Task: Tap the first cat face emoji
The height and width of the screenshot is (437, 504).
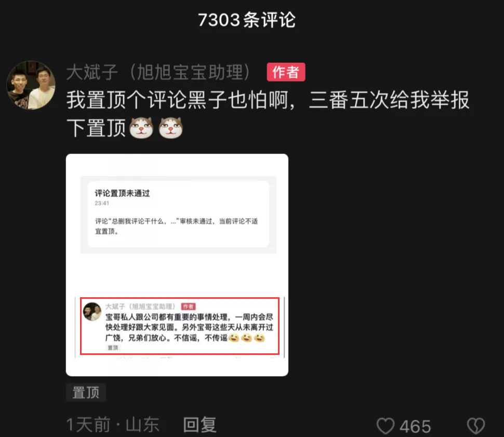Action: (141, 128)
